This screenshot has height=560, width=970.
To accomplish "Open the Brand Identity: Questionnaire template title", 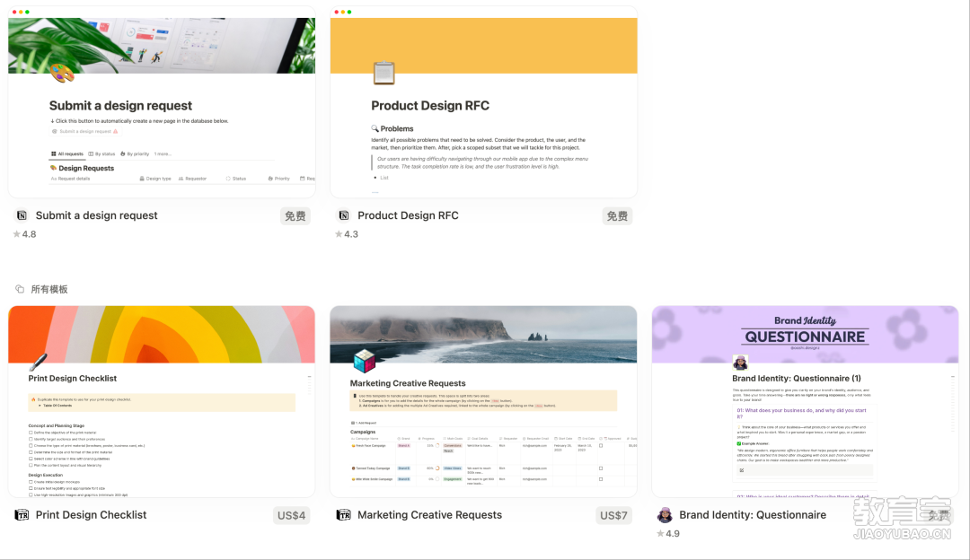I will coord(753,515).
